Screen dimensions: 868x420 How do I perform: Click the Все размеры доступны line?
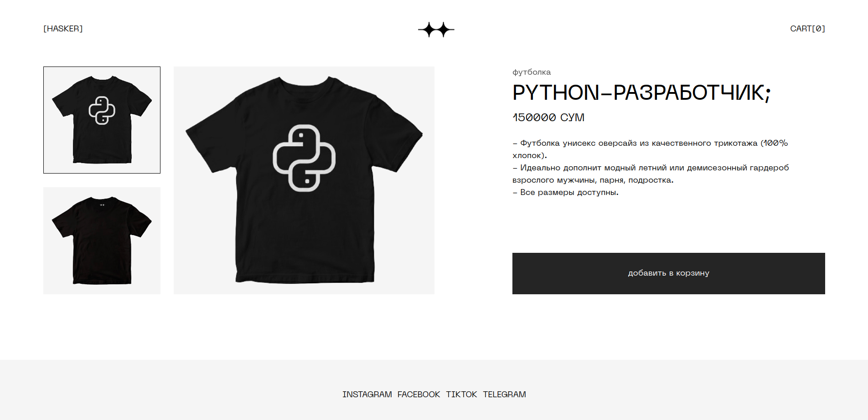click(x=565, y=192)
